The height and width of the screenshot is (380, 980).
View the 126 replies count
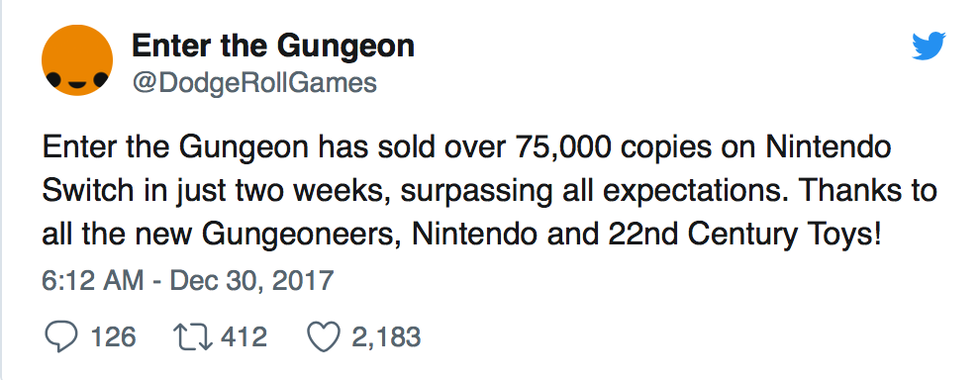click(113, 337)
